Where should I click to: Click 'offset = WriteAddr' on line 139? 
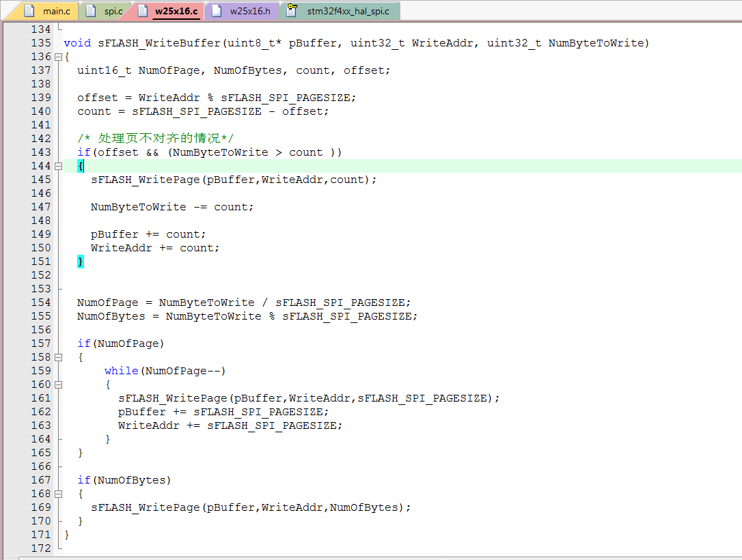139,98
